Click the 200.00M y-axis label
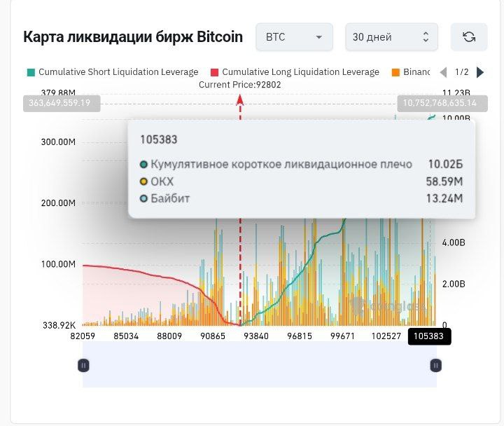 58,203
